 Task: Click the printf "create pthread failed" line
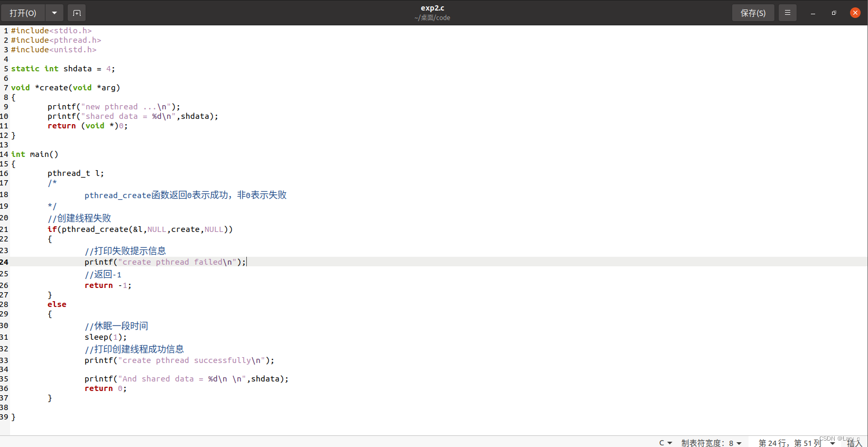pos(165,262)
